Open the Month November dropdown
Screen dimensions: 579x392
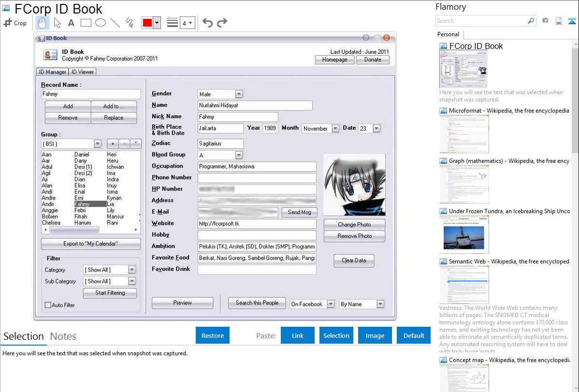pyautogui.click(x=335, y=129)
